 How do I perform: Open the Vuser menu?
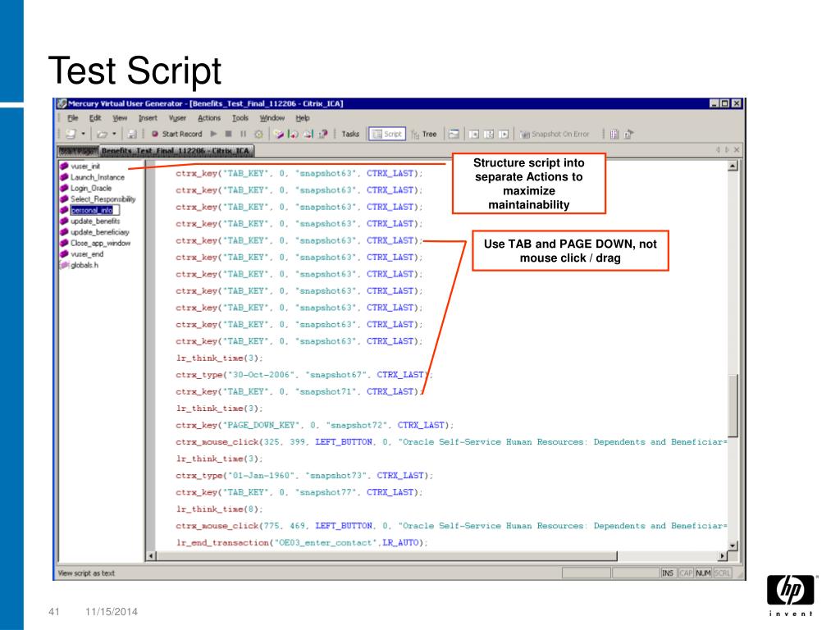(177, 118)
